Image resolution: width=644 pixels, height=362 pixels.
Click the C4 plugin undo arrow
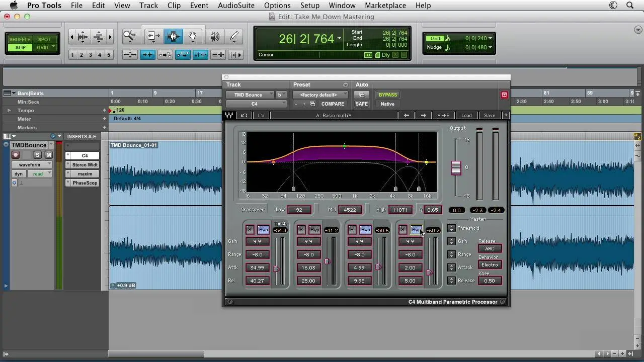[x=244, y=116]
